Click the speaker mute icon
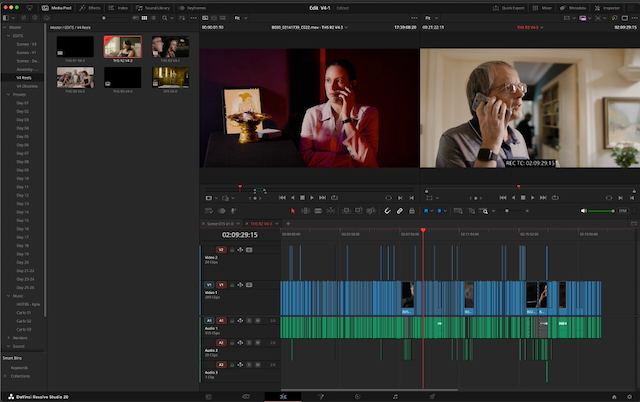 coord(584,211)
